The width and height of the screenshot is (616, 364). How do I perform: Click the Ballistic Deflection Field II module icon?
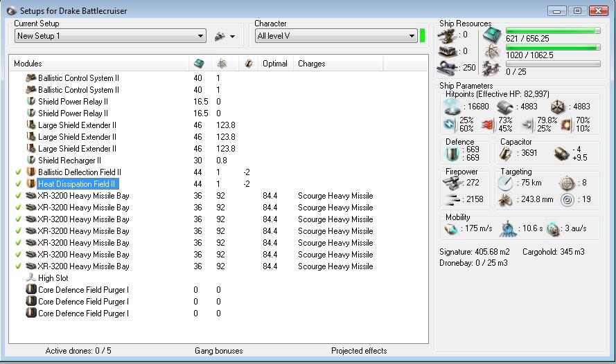30,172
